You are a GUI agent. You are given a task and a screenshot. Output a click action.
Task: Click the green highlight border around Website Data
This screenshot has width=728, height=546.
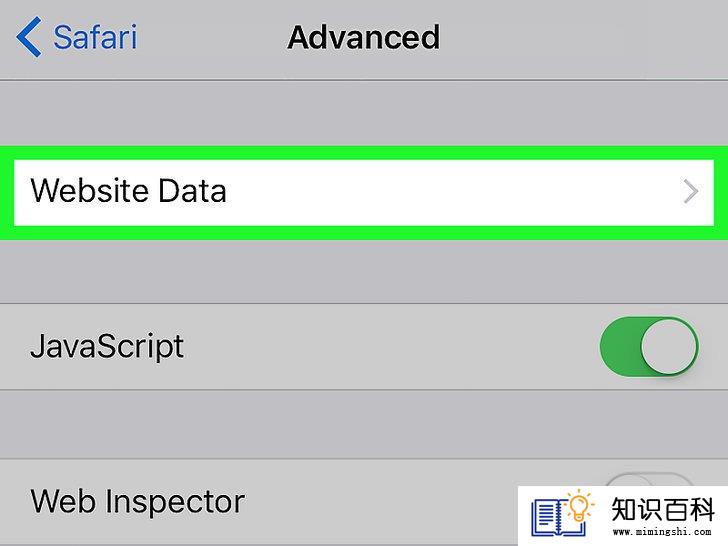[x=364, y=153]
